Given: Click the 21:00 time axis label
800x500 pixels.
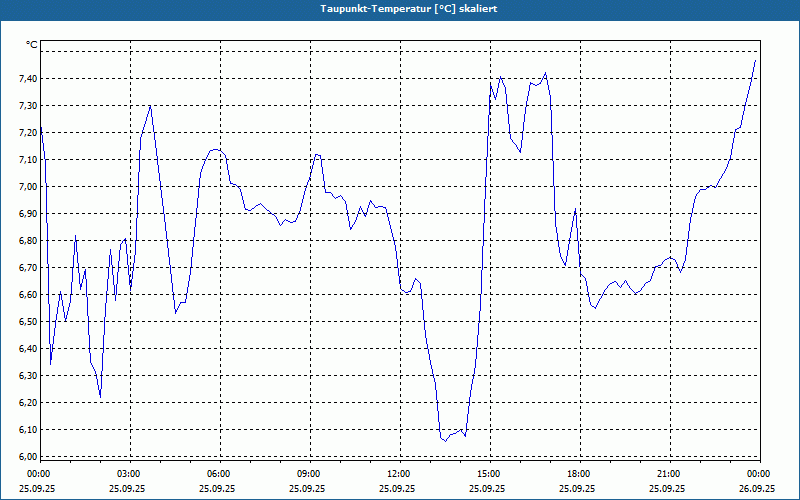Looking at the screenshot, I should [670, 474].
